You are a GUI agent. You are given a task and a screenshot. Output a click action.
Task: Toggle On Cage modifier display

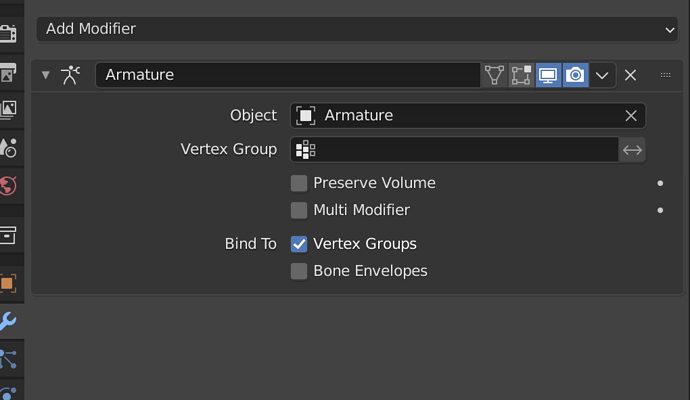(494, 75)
